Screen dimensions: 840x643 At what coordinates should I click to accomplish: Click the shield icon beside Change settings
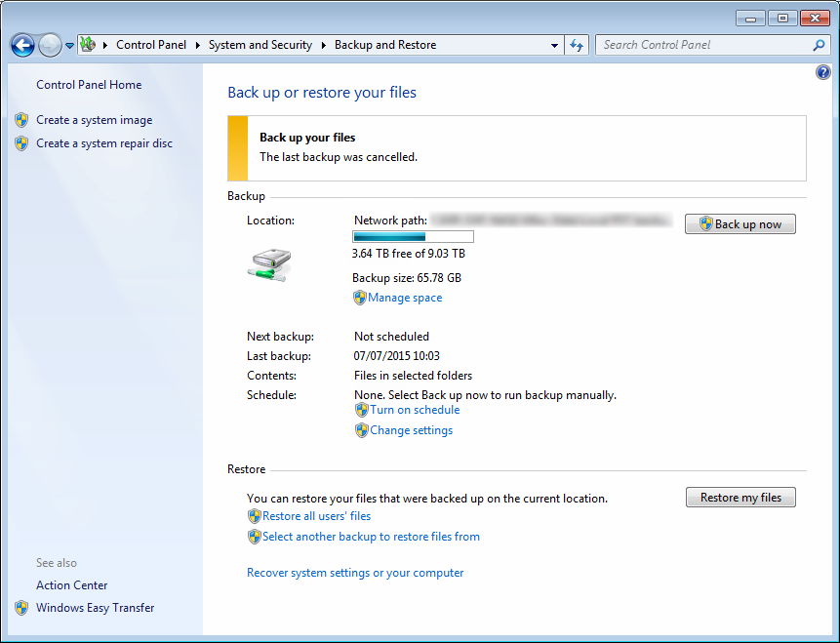(x=362, y=430)
